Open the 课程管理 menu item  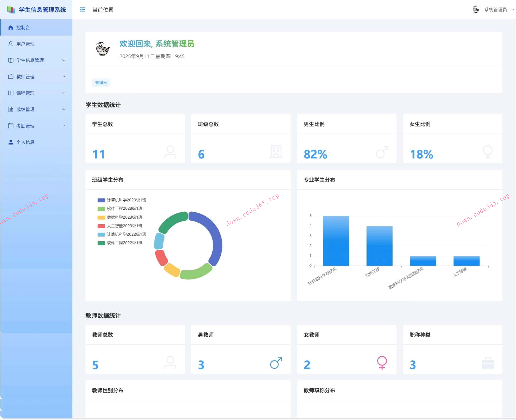[x=26, y=93]
